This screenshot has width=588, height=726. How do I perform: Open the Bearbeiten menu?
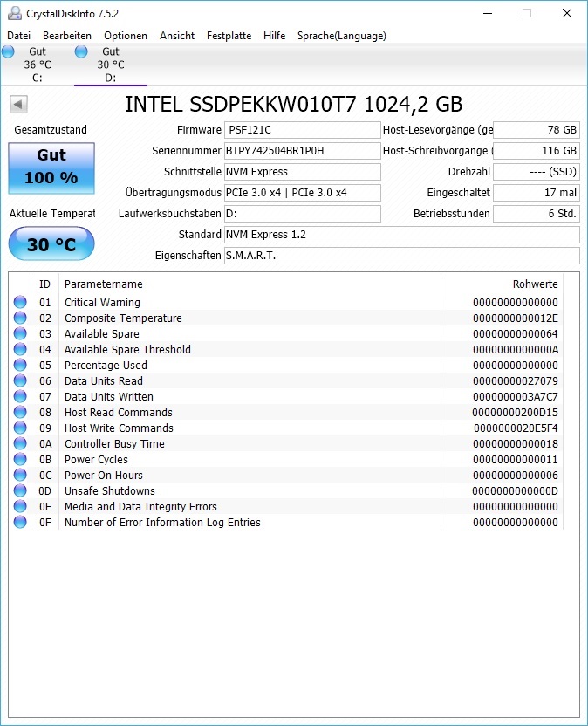tap(67, 36)
